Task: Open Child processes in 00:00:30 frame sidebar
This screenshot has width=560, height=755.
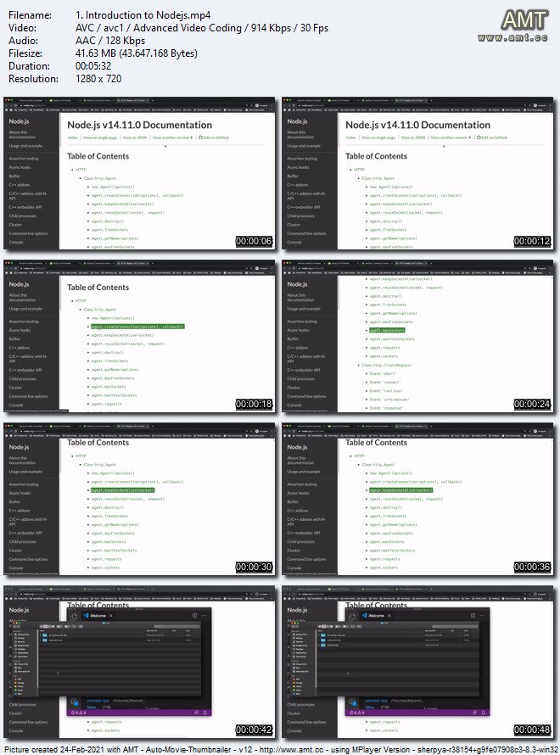Action: [x=23, y=542]
